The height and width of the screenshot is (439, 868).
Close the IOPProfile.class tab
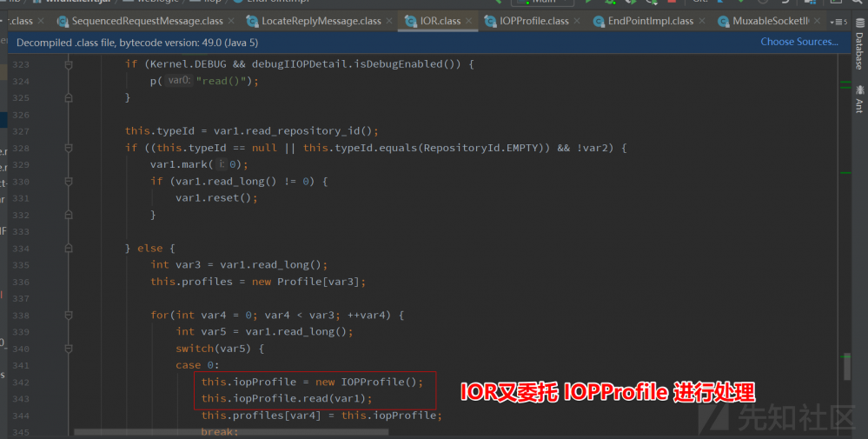tap(577, 21)
